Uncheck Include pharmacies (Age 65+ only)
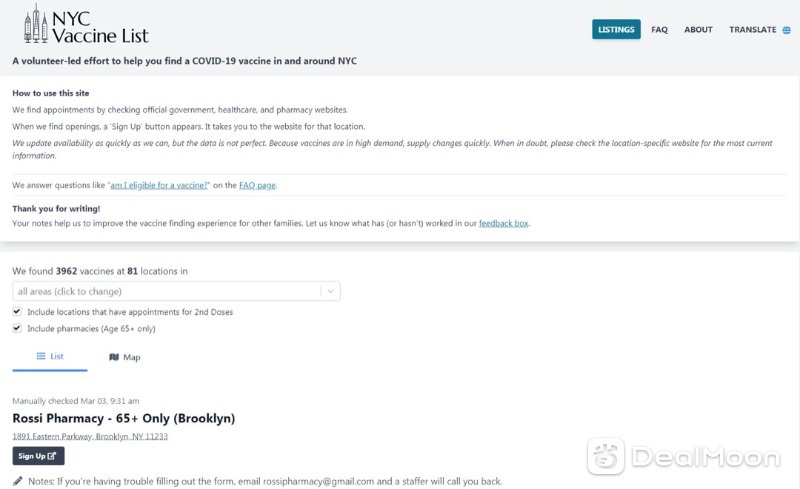 [17, 328]
